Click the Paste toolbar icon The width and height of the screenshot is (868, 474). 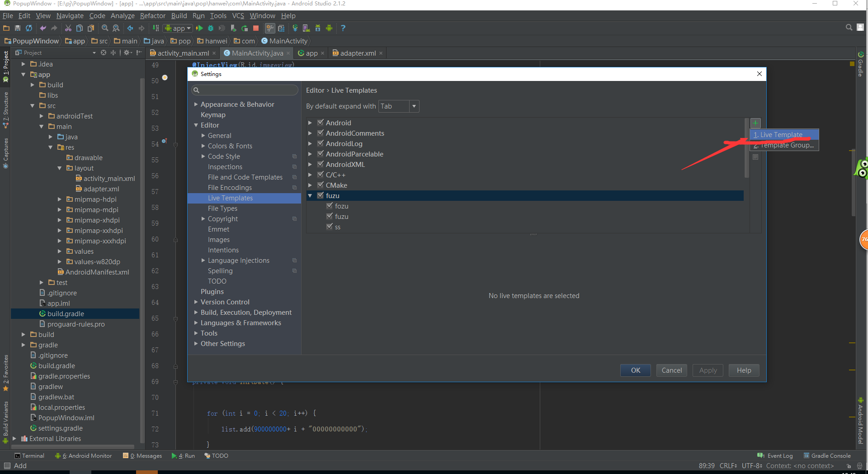pos(91,28)
